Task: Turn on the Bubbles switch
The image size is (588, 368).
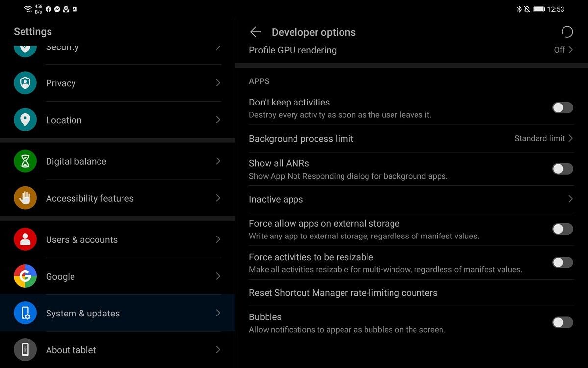Action: tap(563, 322)
